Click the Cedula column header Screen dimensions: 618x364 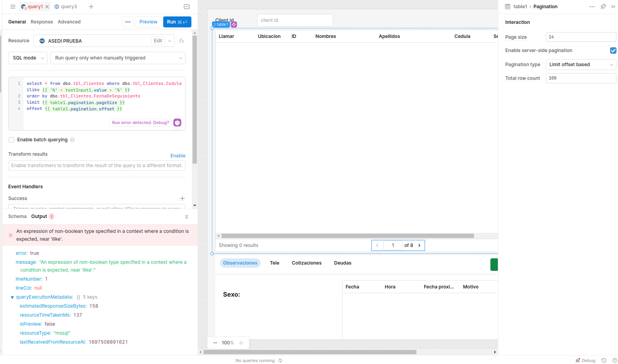[x=462, y=36]
